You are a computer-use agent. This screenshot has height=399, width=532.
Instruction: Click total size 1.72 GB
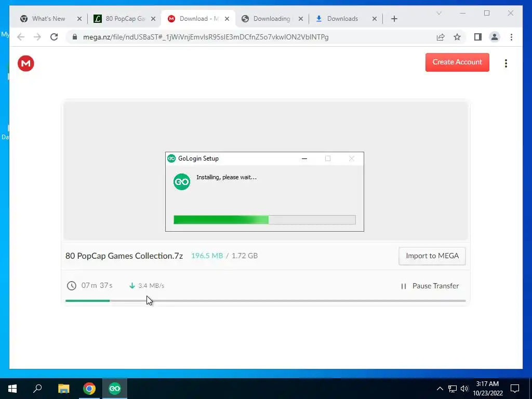click(x=245, y=256)
